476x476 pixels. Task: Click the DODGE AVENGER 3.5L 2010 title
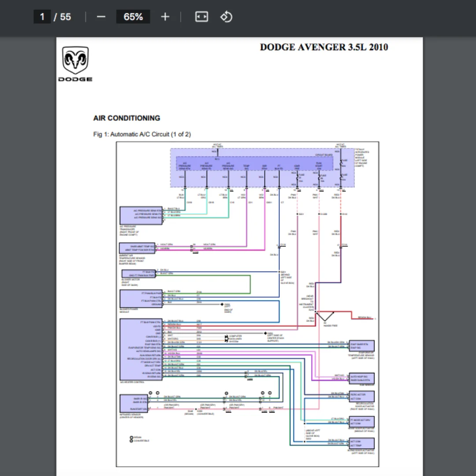coord(324,48)
